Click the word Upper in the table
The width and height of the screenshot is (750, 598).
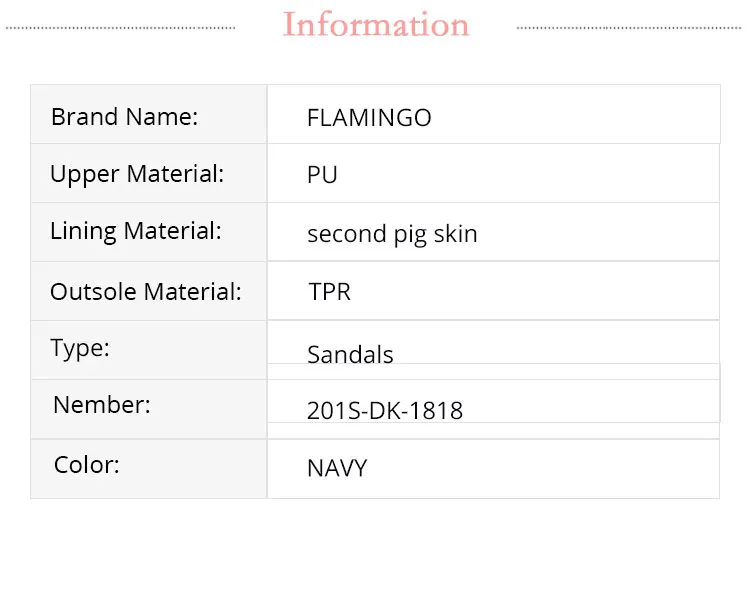coord(84,174)
